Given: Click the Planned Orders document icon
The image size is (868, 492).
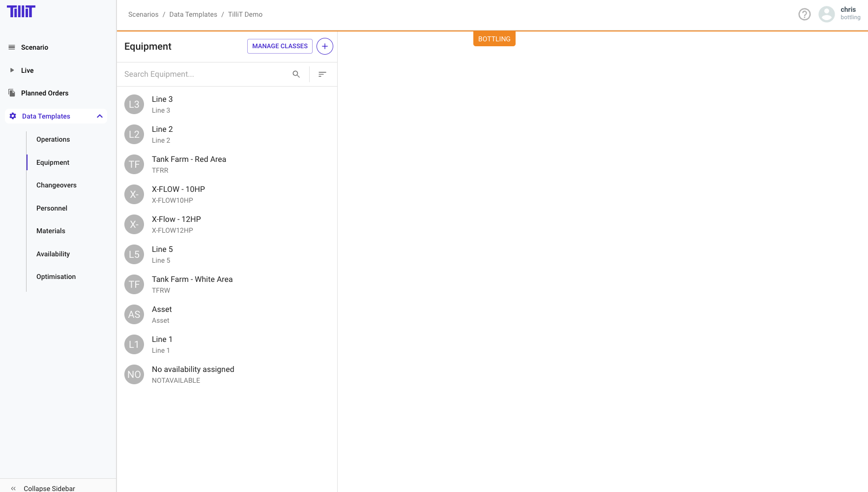Looking at the screenshot, I should [x=12, y=93].
